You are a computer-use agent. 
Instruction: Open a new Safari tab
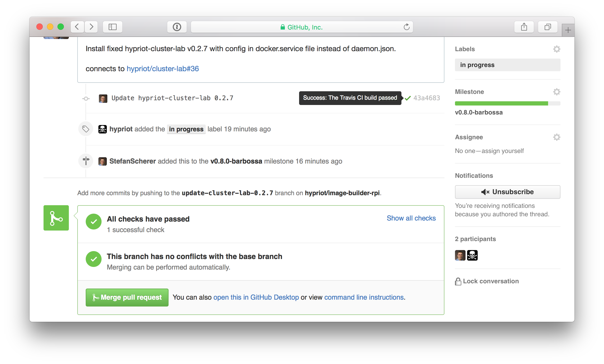point(568,30)
